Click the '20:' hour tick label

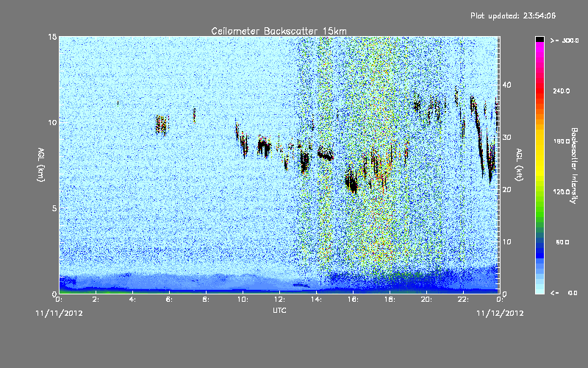point(426,300)
